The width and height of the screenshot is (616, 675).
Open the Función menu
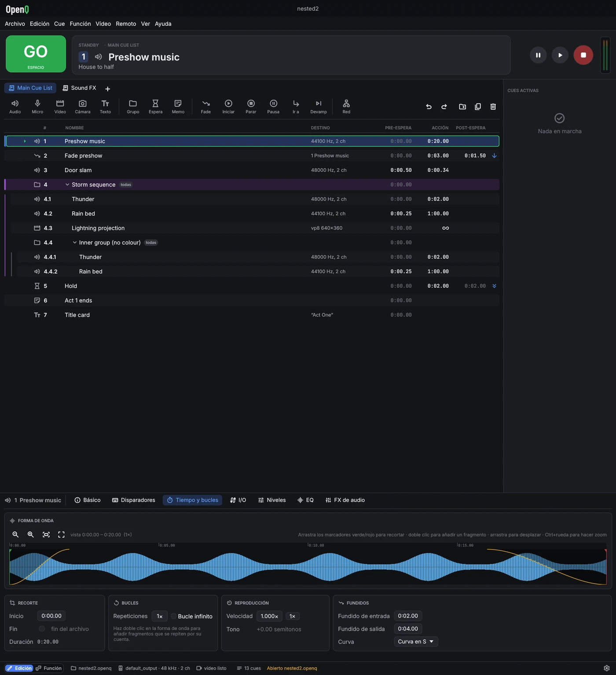click(x=80, y=24)
